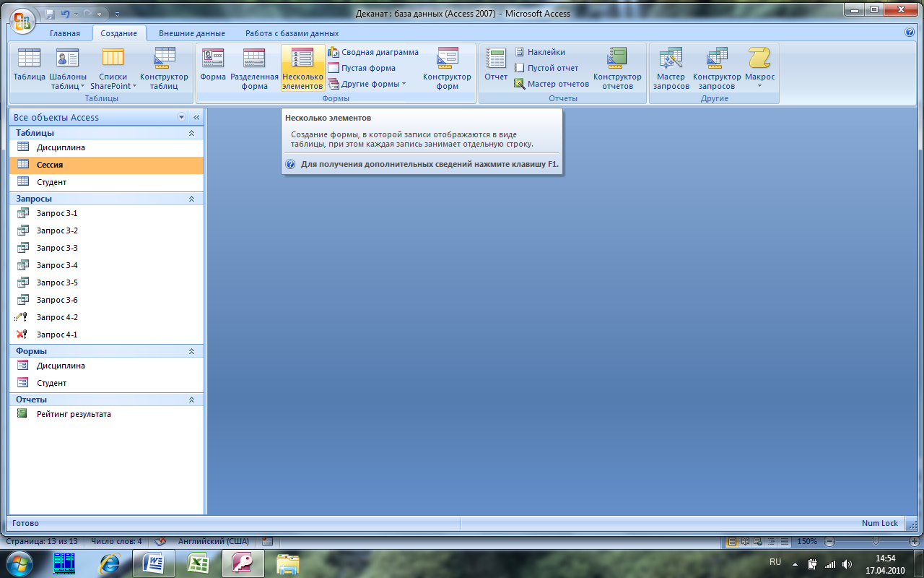This screenshot has height=578, width=924.
Task: Switch Word to web layout view
Action: coord(757,541)
